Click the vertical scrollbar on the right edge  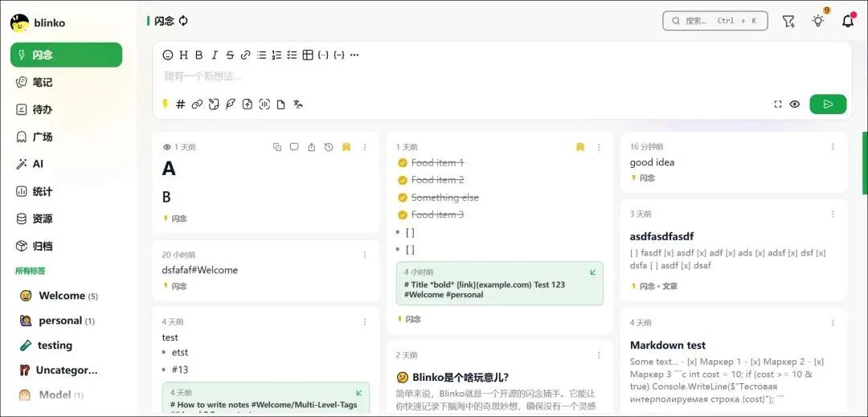click(x=865, y=163)
